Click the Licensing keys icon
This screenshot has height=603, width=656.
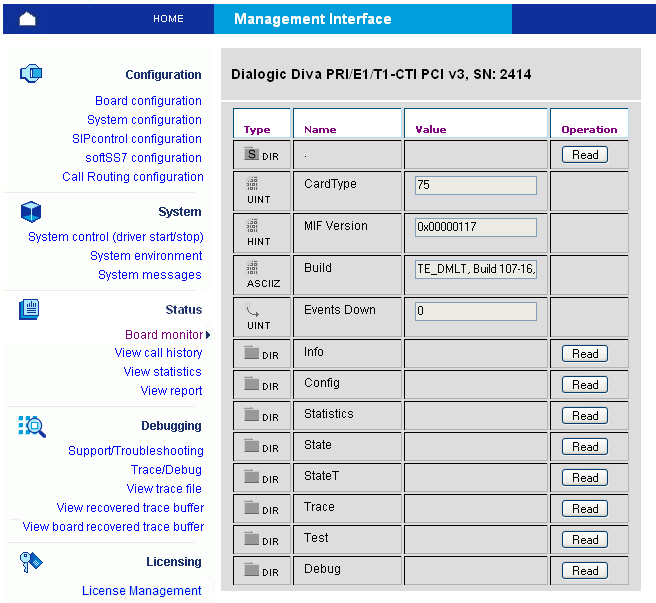click(31, 562)
